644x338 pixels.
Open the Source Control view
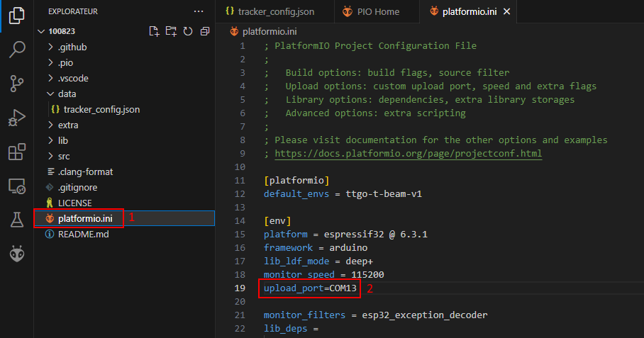tap(17, 83)
